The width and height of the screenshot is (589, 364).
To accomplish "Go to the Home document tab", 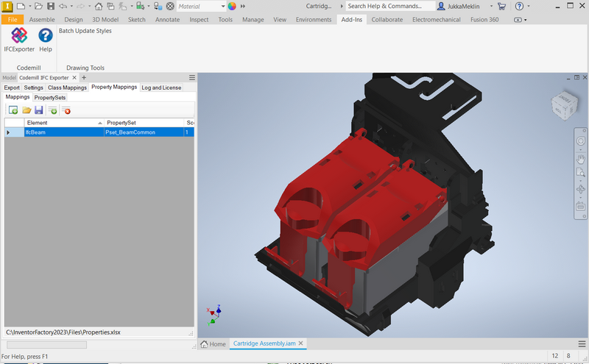I will [212, 343].
